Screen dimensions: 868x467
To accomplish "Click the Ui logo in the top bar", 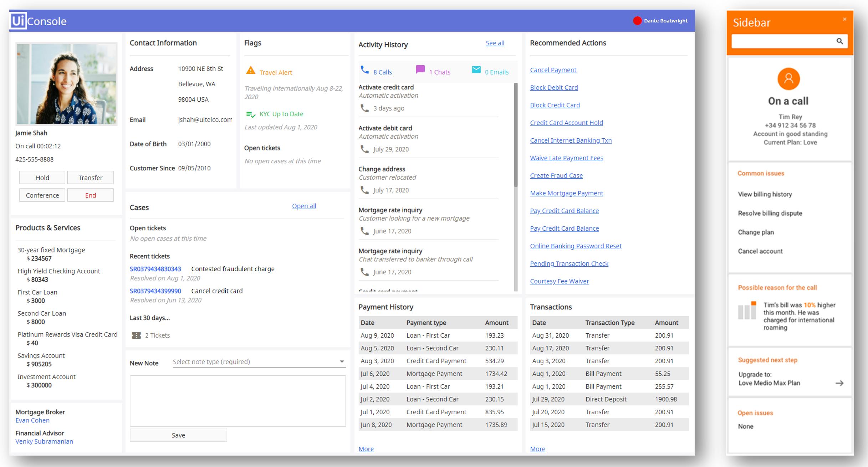I will coord(18,21).
